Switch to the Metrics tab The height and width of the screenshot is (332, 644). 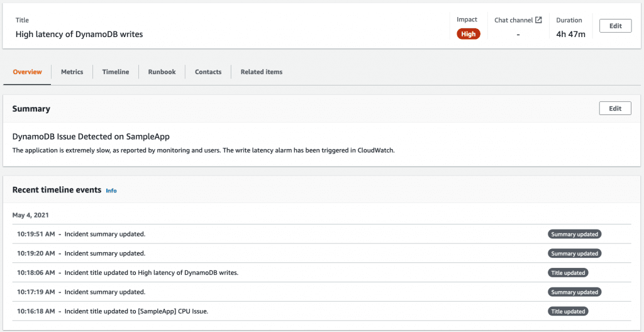(72, 72)
